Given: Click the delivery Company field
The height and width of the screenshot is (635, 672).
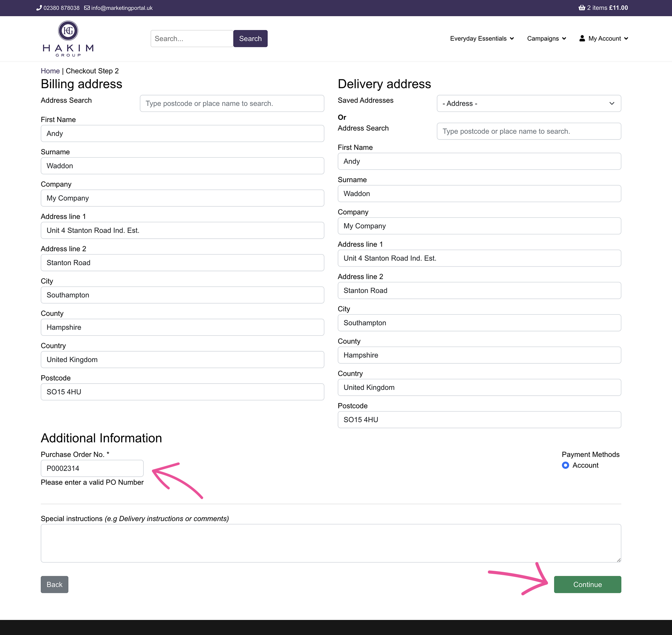Looking at the screenshot, I should 479,226.
